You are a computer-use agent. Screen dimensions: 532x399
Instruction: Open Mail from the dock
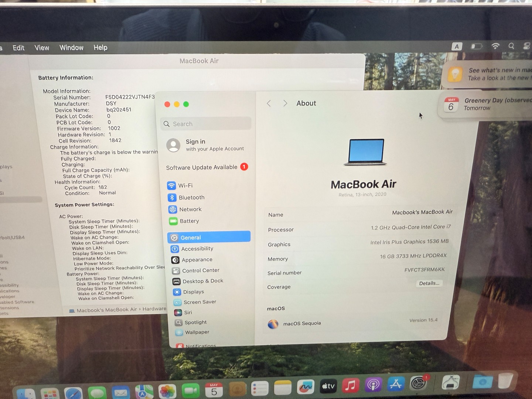(121, 392)
